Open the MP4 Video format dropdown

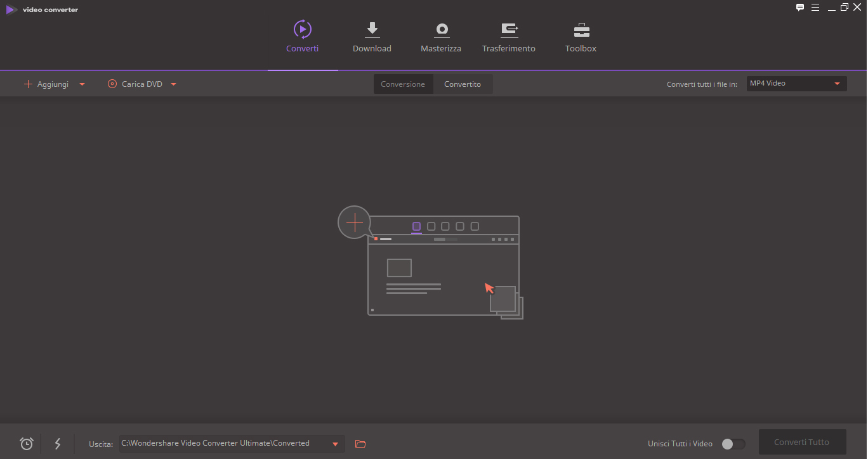pos(796,84)
